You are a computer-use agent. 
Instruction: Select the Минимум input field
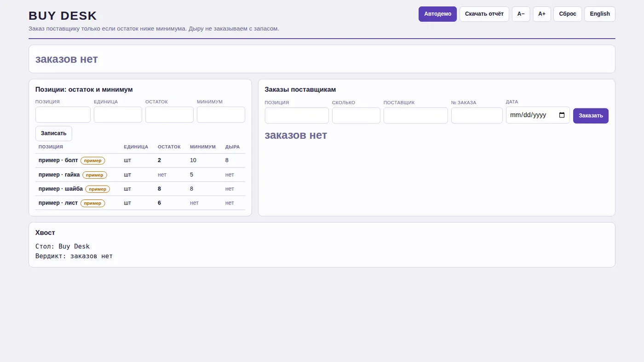pyautogui.click(x=221, y=115)
